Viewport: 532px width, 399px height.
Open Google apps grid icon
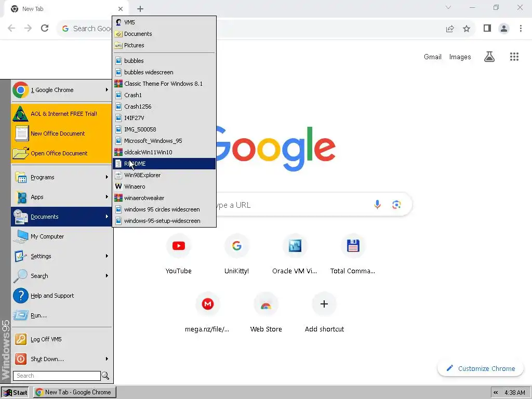pyautogui.click(x=514, y=57)
